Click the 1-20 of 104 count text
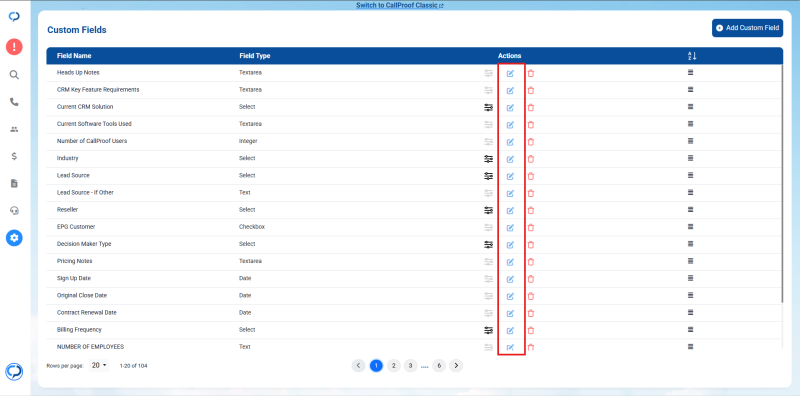800x396 pixels. [134, 366]
